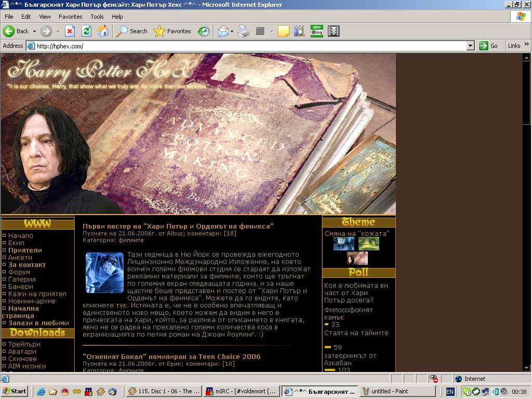Select the green theme skin thumbnail
532x399 pixels.
pyautogui.click(x=369, y=244)
